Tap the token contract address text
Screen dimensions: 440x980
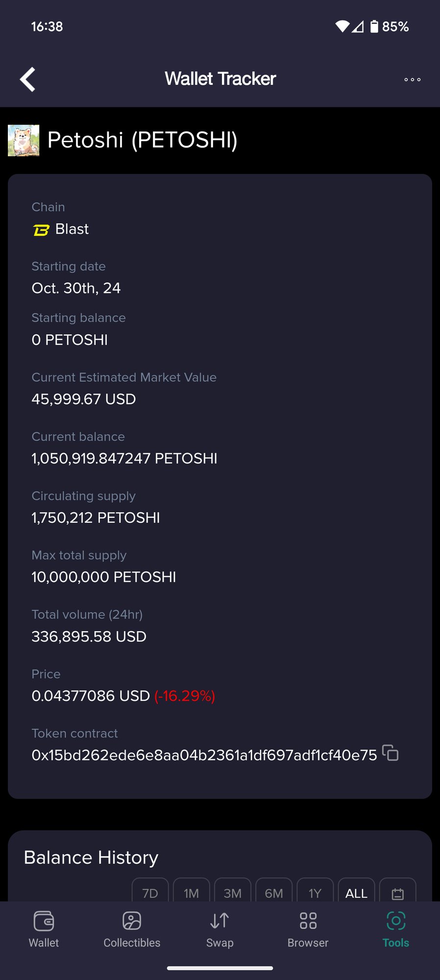[x=204, y=755]
